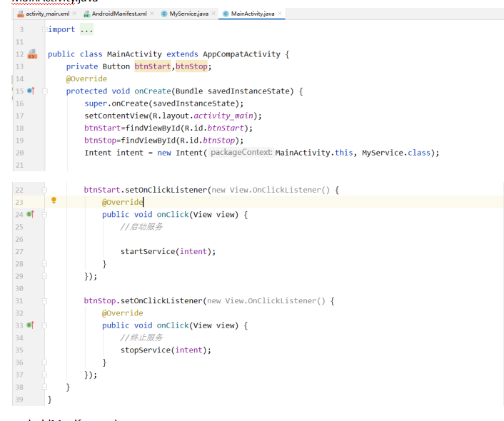Collapse the btnStart listener fold on line 22
The width and height of the screenshot is (504, 421).
pos(45,190)
